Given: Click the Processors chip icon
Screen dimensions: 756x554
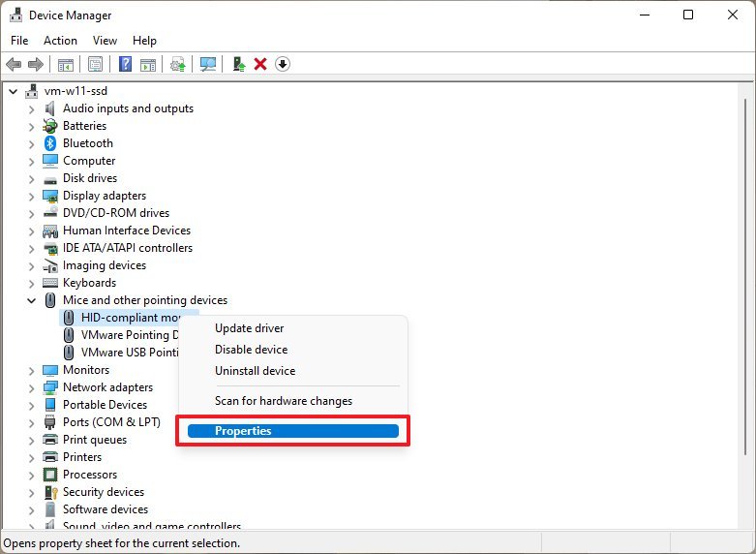Looking at the screenshot, I should pos(50,475).
